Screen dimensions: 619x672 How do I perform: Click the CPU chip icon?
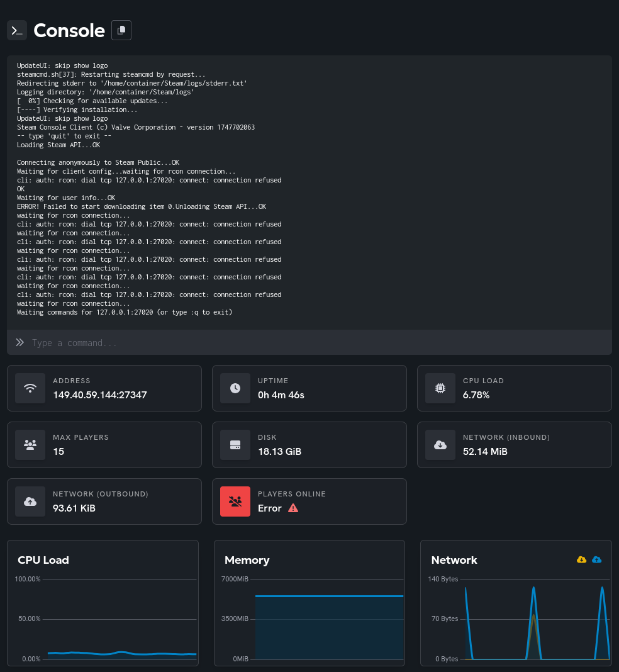point(440,388)
